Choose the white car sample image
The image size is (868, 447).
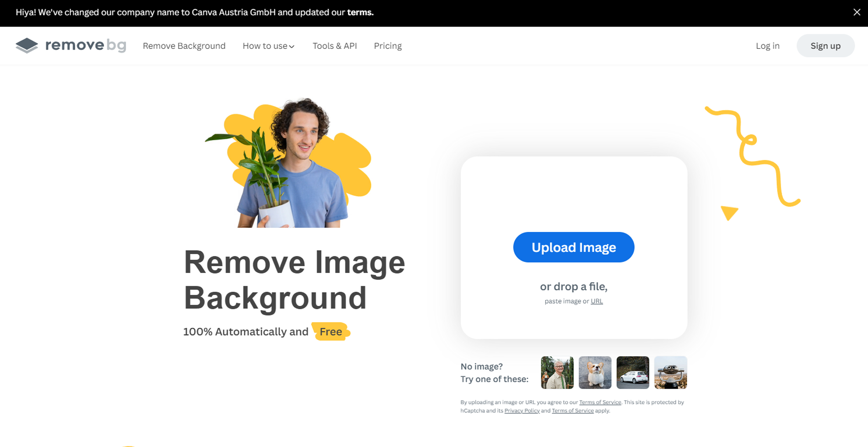pyautogui.click(x=633, y=373)
